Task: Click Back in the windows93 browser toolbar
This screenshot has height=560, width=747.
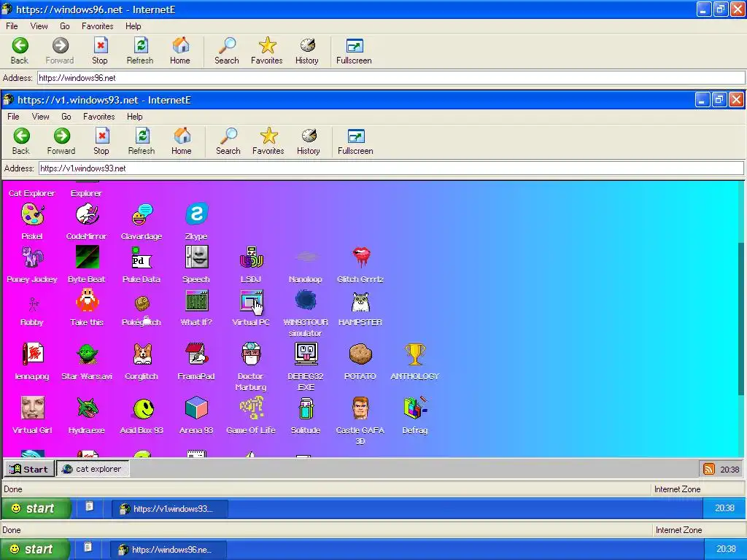Action: [x=21, y=141]
